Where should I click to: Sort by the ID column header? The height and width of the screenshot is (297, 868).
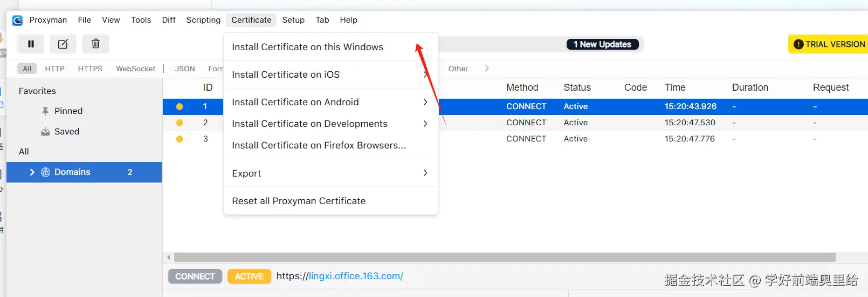(208, 87)
